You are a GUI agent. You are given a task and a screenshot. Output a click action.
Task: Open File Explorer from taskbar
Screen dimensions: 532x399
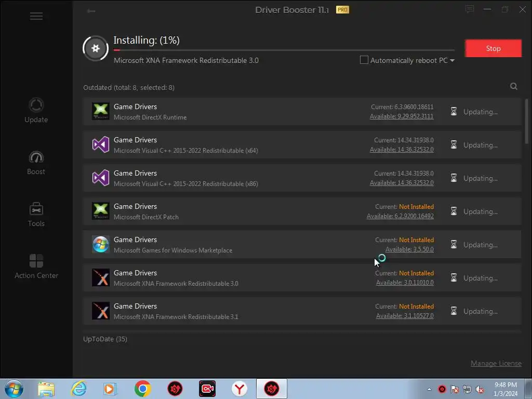(46, 389)
